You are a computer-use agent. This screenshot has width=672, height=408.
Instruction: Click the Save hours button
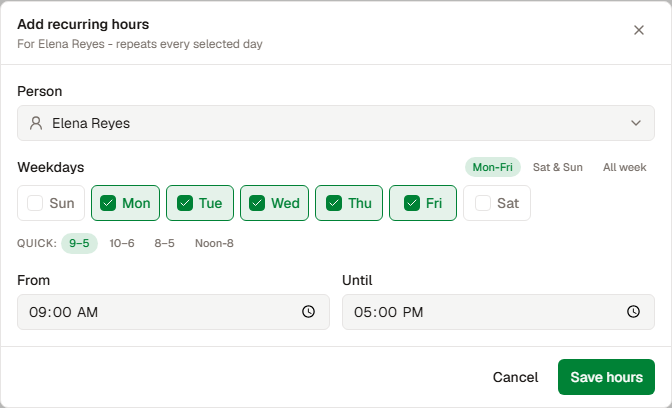click(x=606, y=377)
